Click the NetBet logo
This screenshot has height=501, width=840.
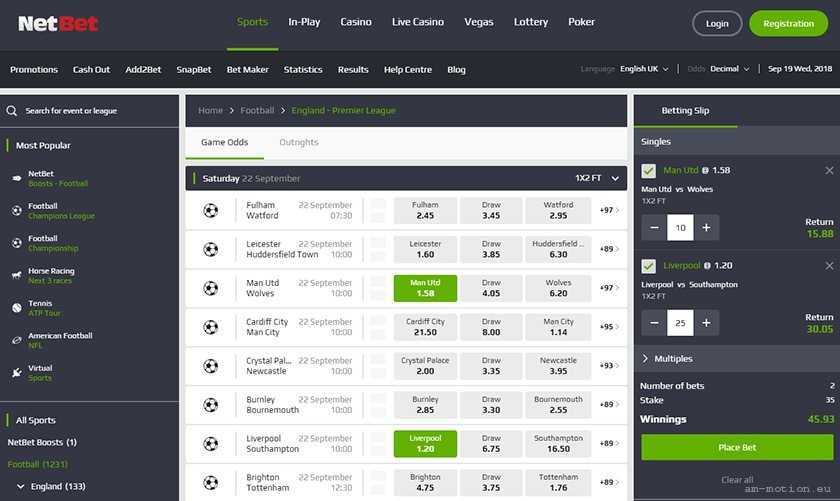pos(58,24)
